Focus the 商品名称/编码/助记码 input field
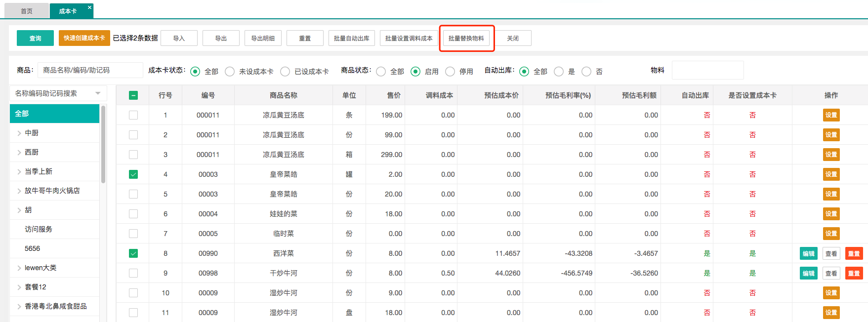868x322 pixels. click(x=90, y=70)
